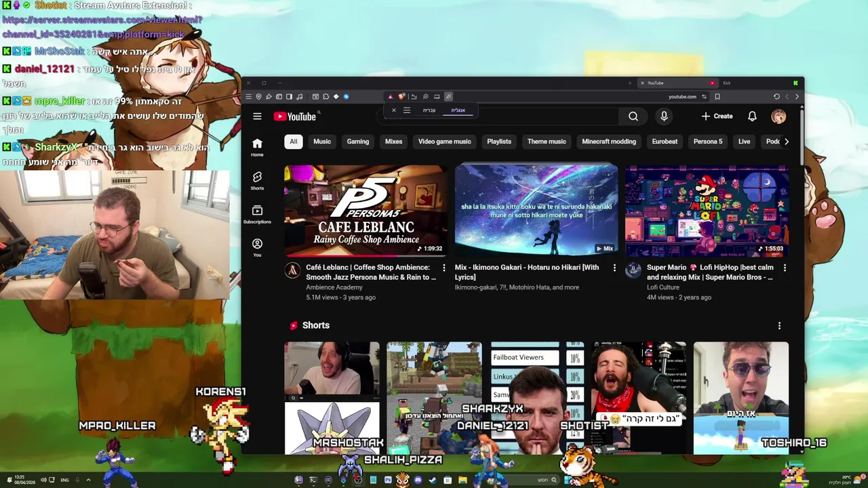Bookmark this page with bookmark icon

click(717, 97)
